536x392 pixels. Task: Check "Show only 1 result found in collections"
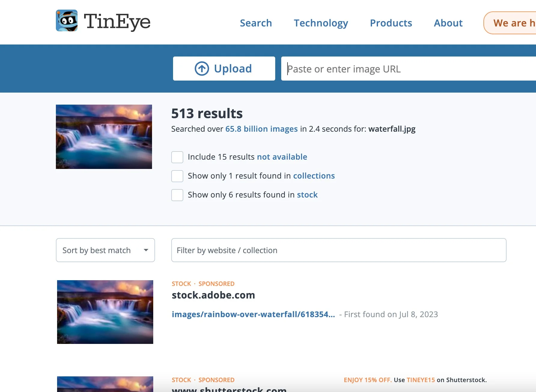[177, 176]
